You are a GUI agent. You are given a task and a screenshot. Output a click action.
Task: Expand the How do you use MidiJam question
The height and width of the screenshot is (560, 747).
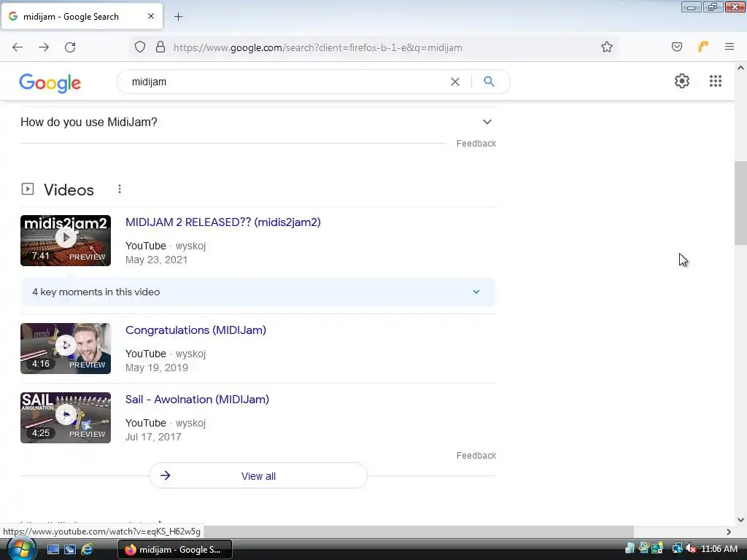[x=258, y=122]
